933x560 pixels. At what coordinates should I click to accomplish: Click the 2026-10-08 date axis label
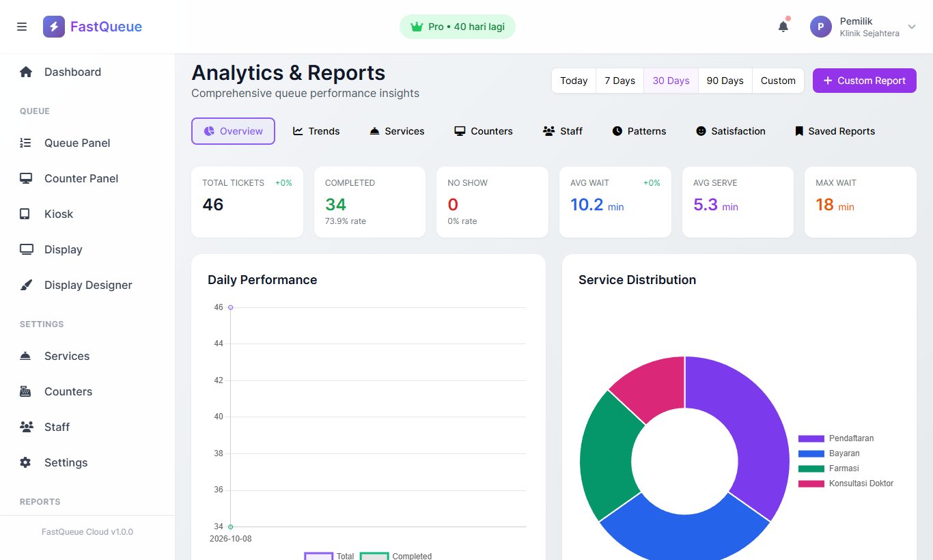pos(231,539)
